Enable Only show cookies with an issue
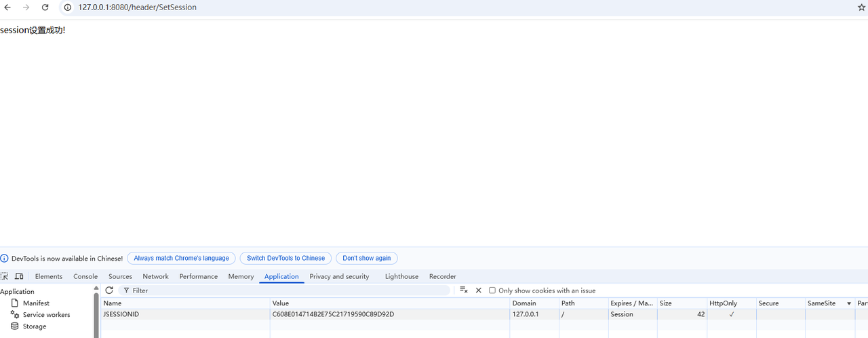The image size is (868, 338). pyautogui.click(x=492, y=290)
